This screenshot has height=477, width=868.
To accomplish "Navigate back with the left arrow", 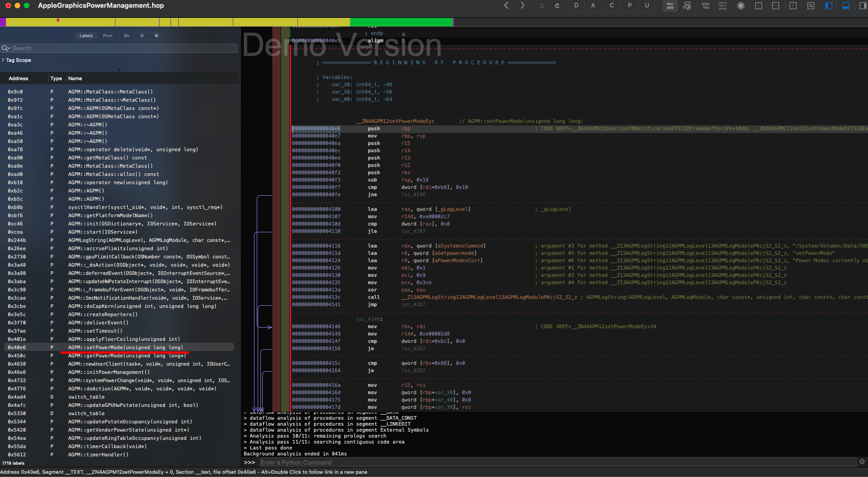I will point(506,5).
